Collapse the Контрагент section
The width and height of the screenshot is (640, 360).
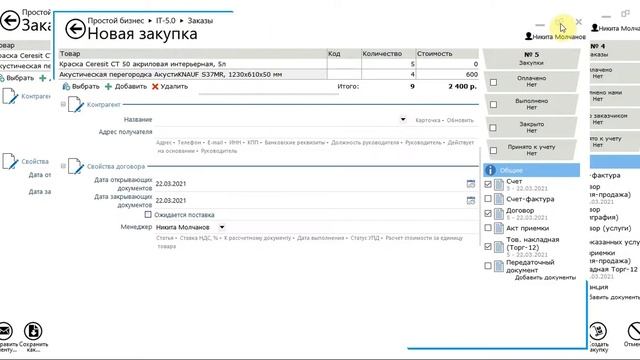tap(63, 104)
